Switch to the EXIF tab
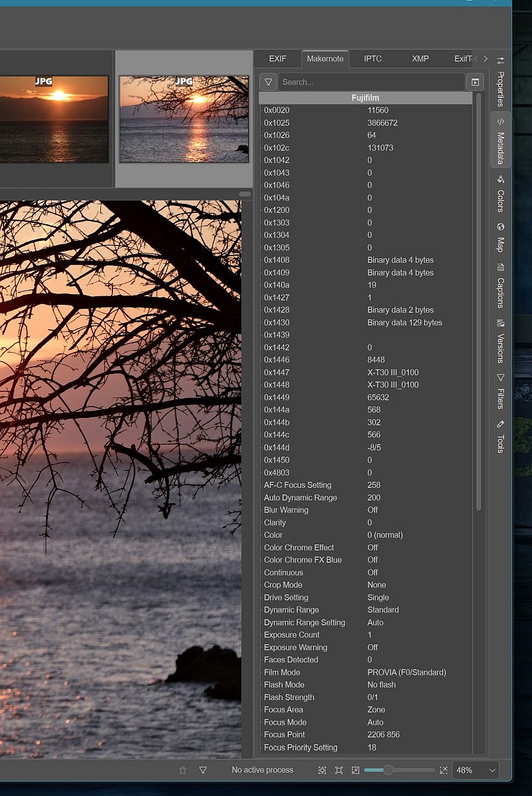The height and width of the screenshot is (796, 532). [x=277, y=59]
